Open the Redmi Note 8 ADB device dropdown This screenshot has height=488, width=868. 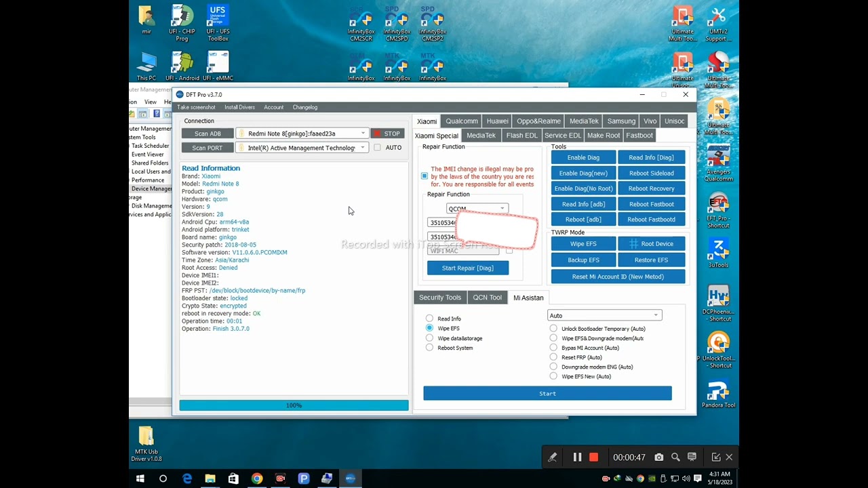point(302,134)
